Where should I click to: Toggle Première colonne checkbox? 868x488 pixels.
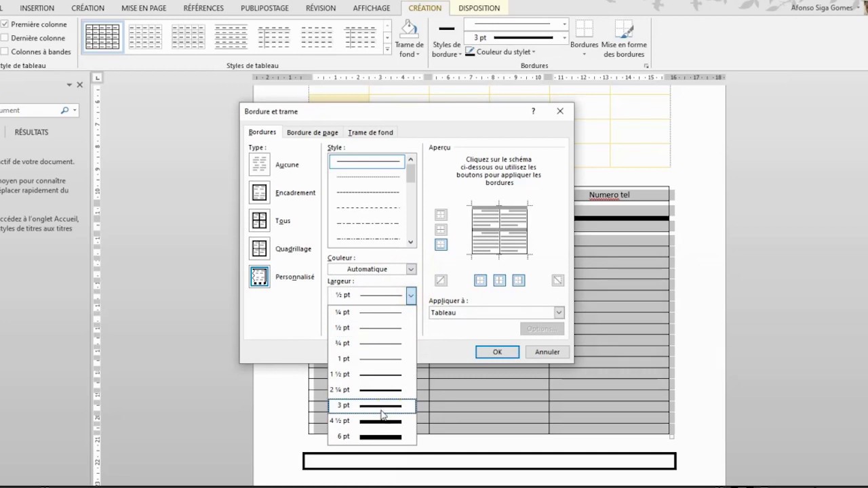(x=4, y=24)
